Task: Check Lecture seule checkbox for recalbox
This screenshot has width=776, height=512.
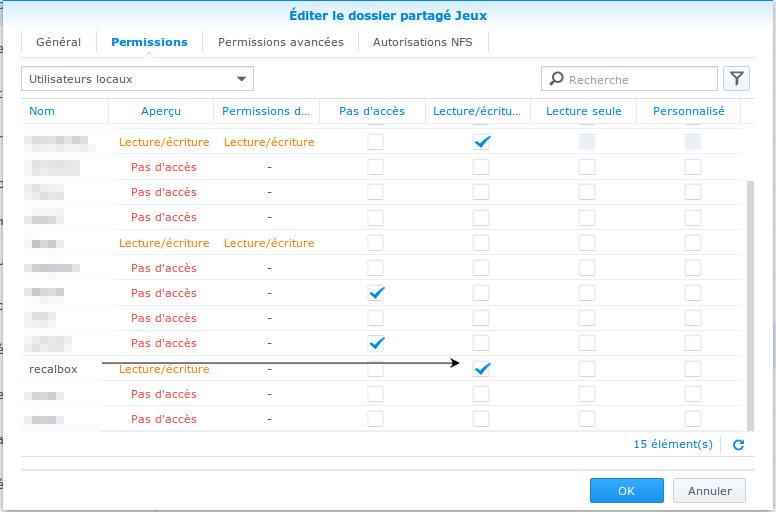Action: 586,369
